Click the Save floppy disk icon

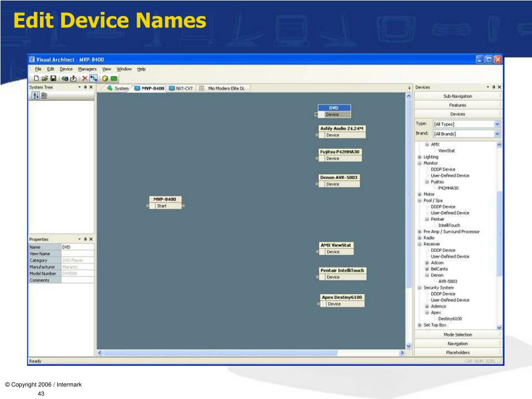(x=54, y=78)
